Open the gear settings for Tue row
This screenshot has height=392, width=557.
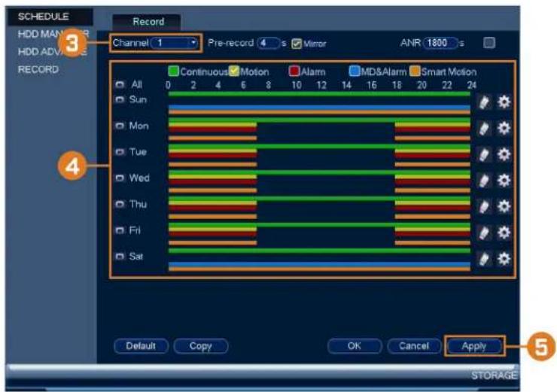(504, 154)
